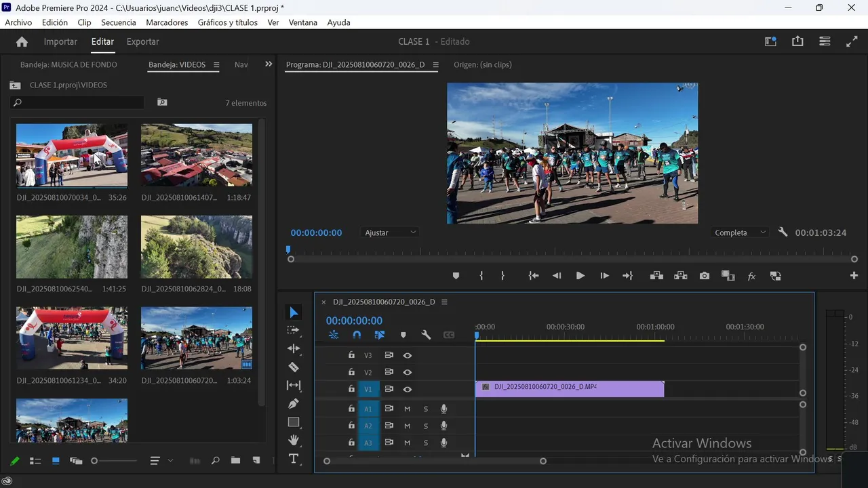Toggle lock on track V2
This screenshot has height=488, width=868.
click(351, 372)
